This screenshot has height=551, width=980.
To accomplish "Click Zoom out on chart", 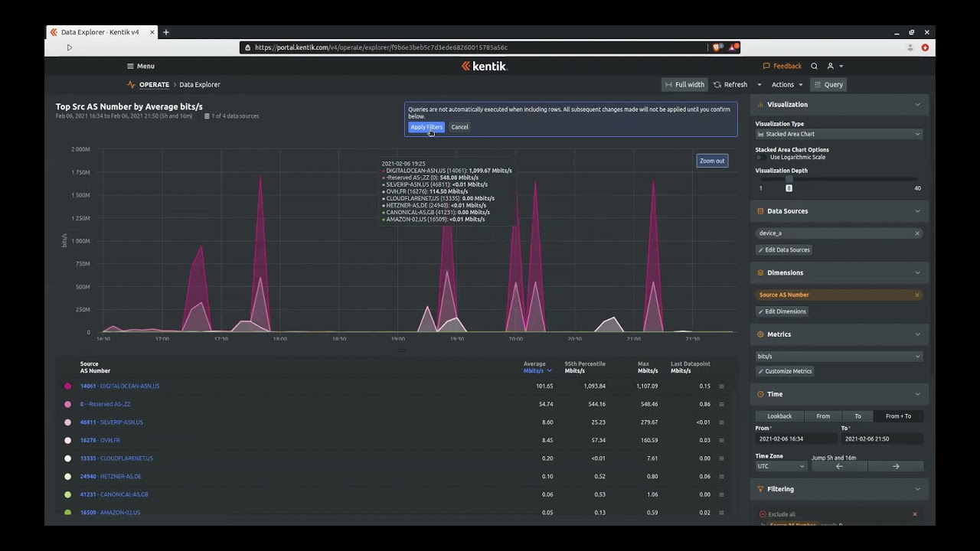I will point(711,161).
